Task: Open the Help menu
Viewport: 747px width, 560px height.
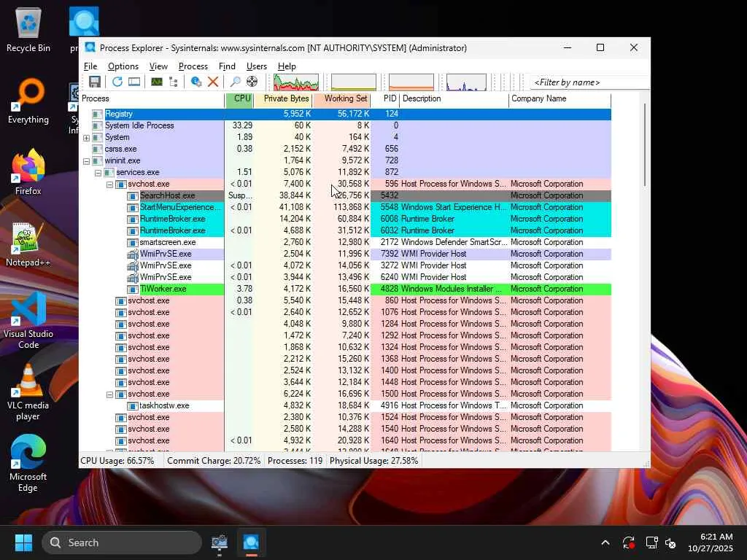Action: (x=287, y=66)
